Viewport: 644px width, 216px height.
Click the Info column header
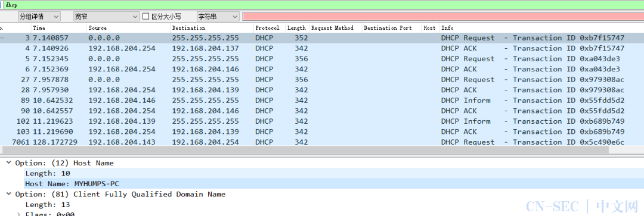click(541, 28)
